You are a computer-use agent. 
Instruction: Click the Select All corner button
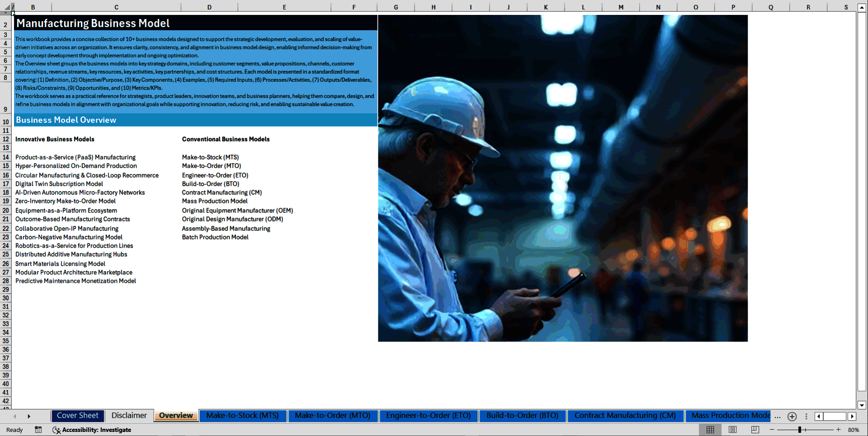pos(6,7)
